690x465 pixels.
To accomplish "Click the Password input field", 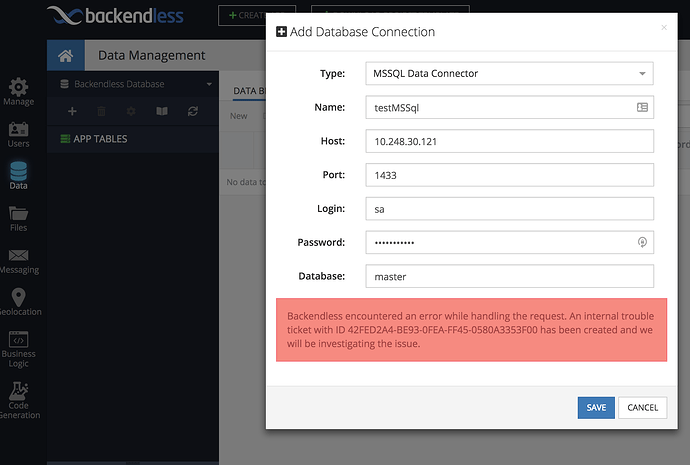I will coord(509,242).
